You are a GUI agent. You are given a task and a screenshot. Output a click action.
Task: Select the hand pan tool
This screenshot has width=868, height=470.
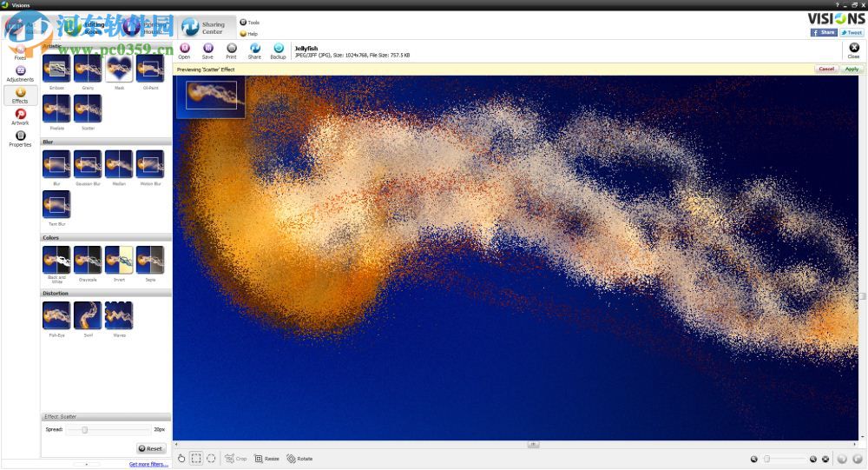(181, 459)
